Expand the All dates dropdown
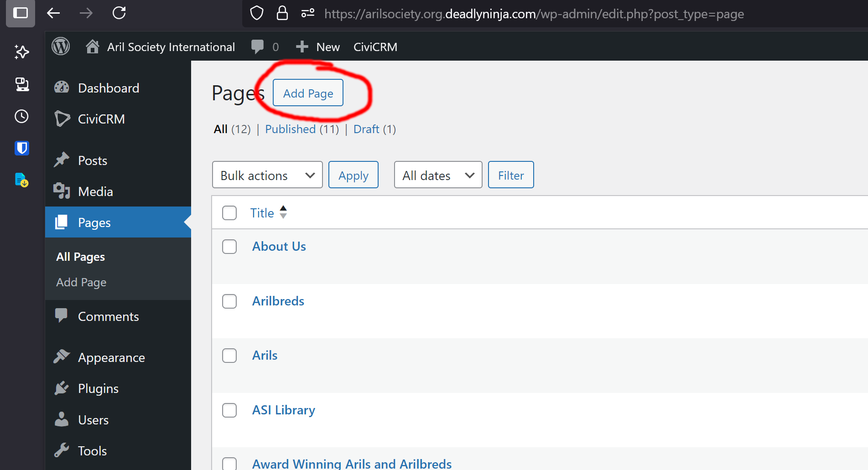 (437, 175)
